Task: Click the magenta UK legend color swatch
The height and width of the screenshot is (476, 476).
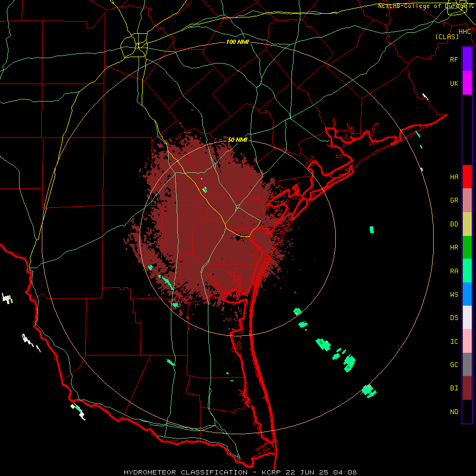Action: click(467, 83)
